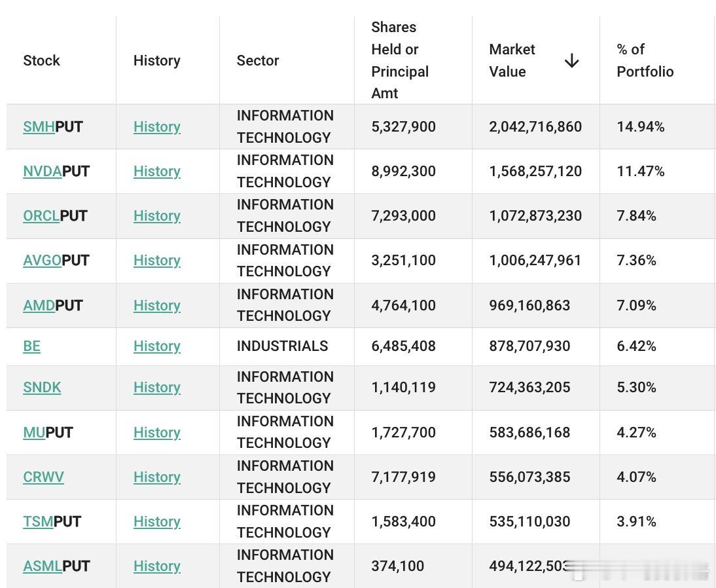The image size is (716, 588).
Task: Select shares value 8,992,300
Action: coord(404,172)
